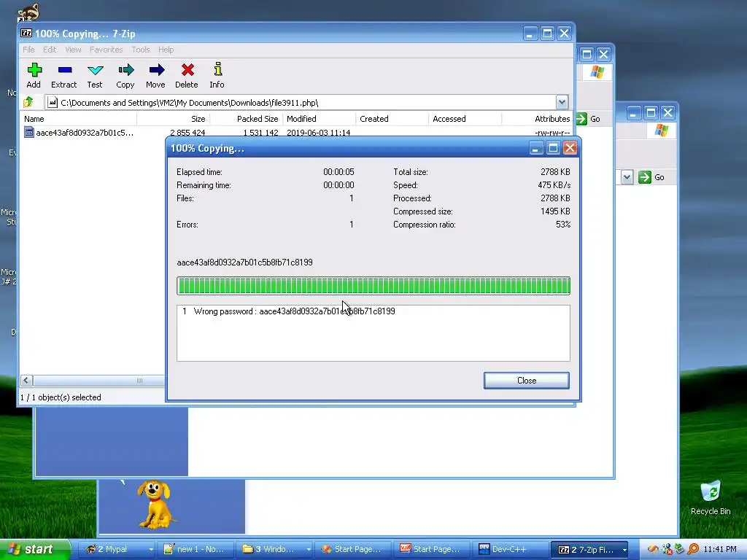Click the tray magnifier icon
The image size is (747, 560).
pyautogui.click(x=693, y=549)
